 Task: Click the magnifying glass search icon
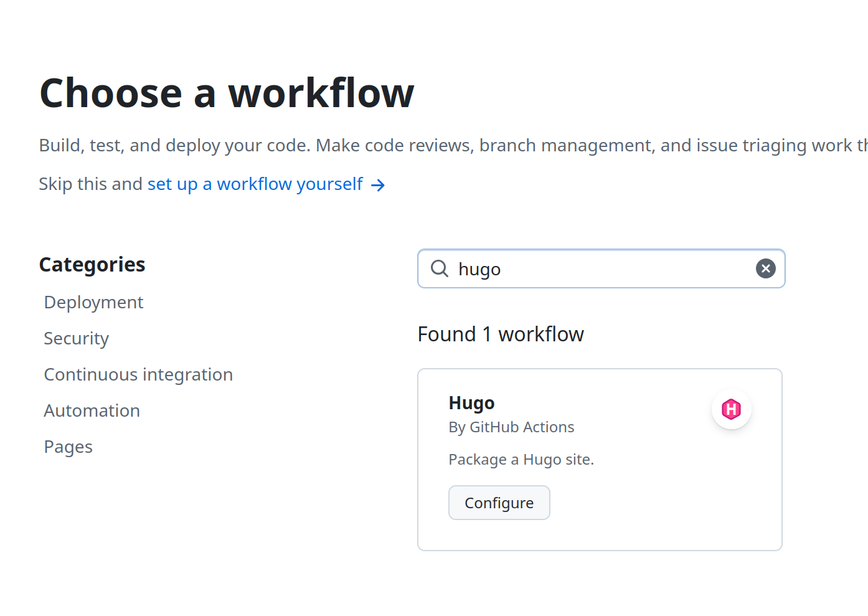point(440,268)
